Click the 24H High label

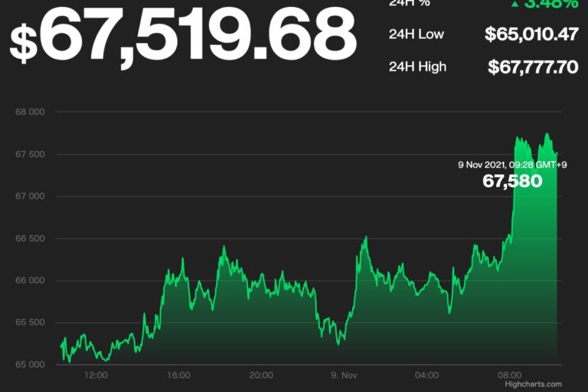[x=417, y=67]
